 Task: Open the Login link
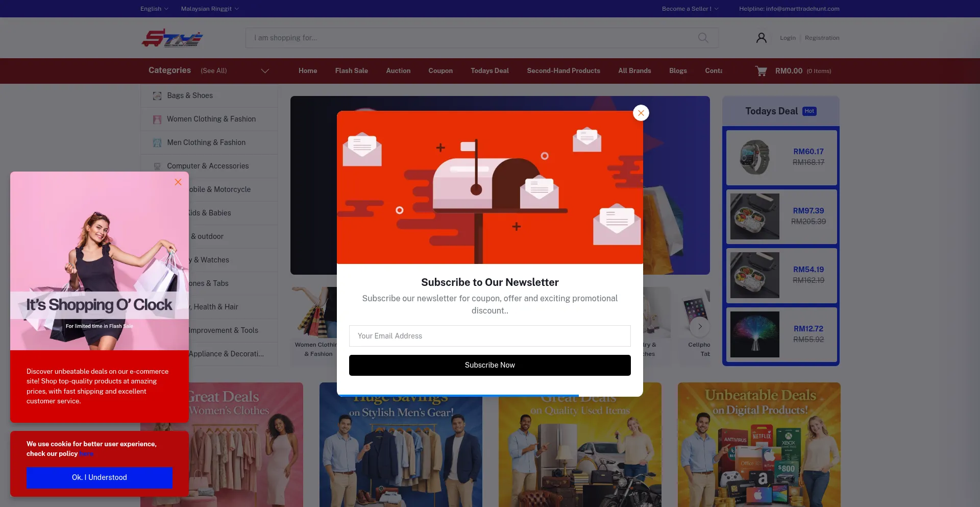click(788, 38)
